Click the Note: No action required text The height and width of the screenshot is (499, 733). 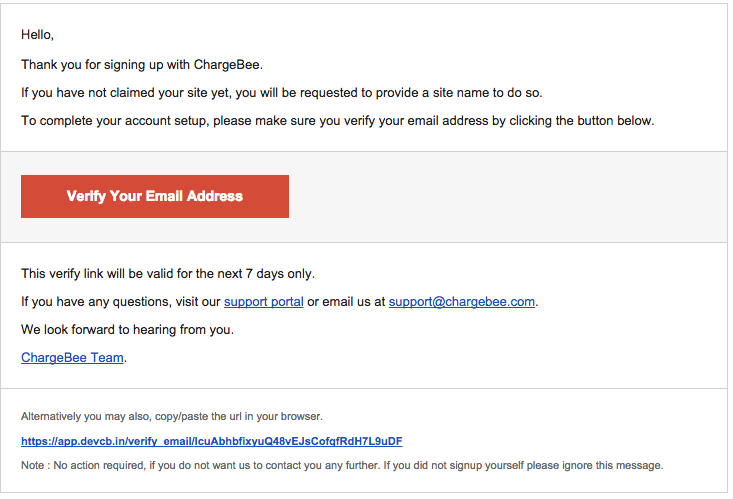(x=342, y=465)
